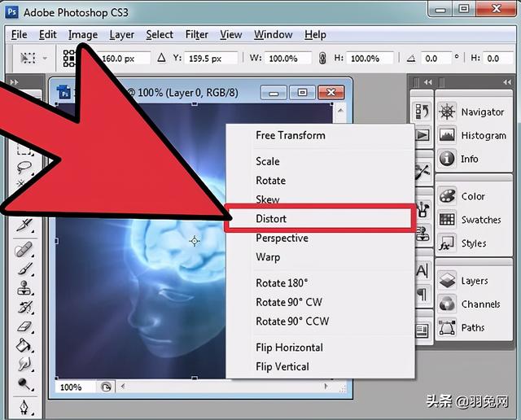Screen dimensions: 521x420
Task: Select the Clone Stamp tool
Action: [x=24, y=288]
